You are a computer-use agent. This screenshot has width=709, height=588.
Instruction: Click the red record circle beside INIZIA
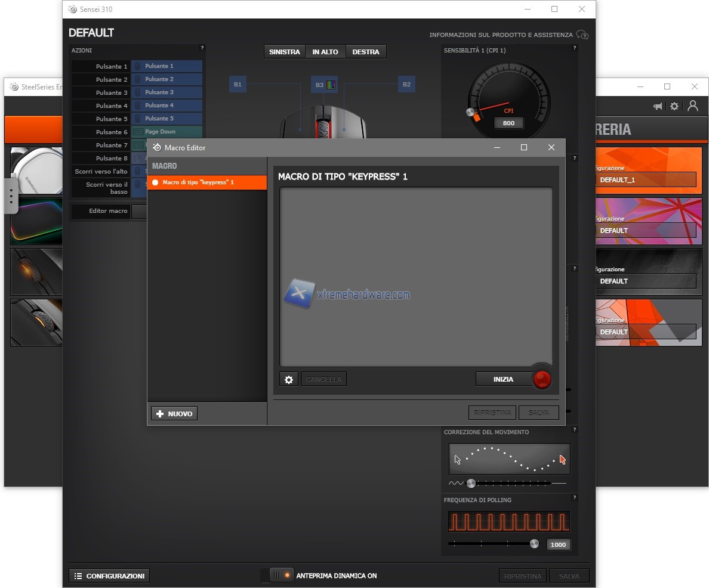(x=542, y=379)
